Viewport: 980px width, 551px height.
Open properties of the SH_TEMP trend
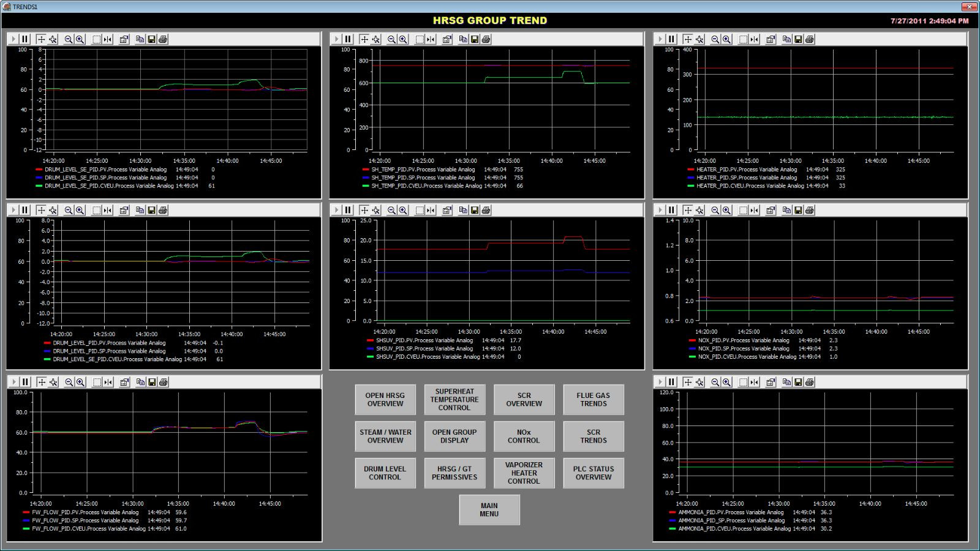[447, 39]
